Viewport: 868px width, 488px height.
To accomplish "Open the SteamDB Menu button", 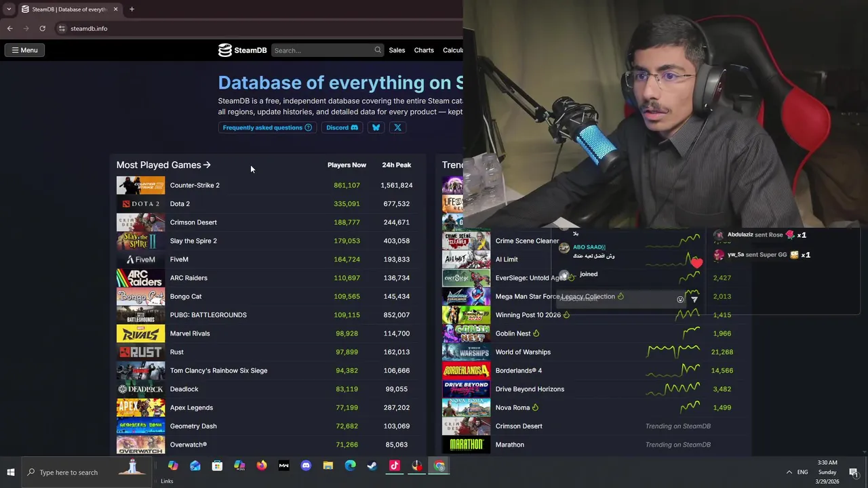I will 24,50.
